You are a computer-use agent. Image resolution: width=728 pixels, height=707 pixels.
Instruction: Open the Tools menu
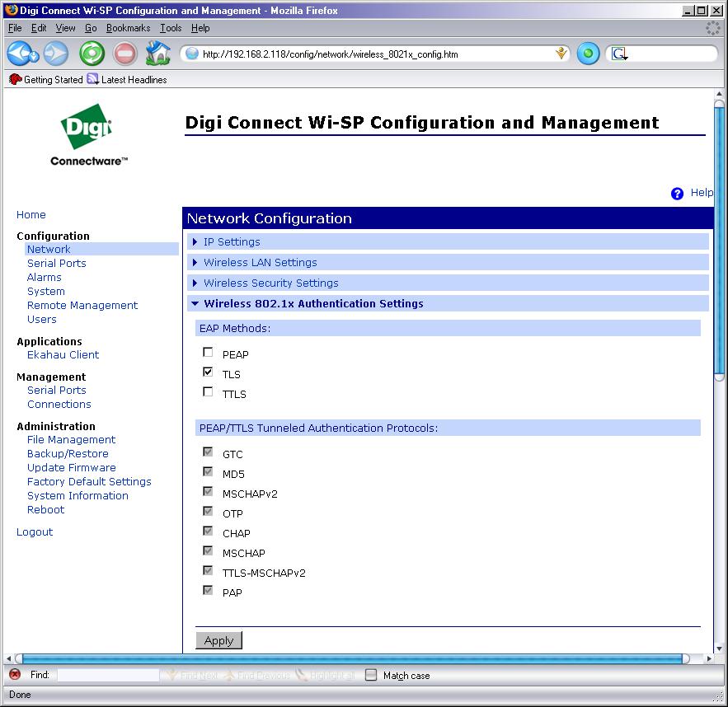[171, 28]
